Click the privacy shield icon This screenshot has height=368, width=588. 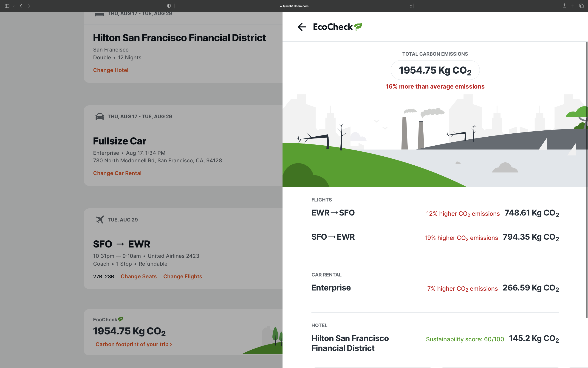click(169, 6)
